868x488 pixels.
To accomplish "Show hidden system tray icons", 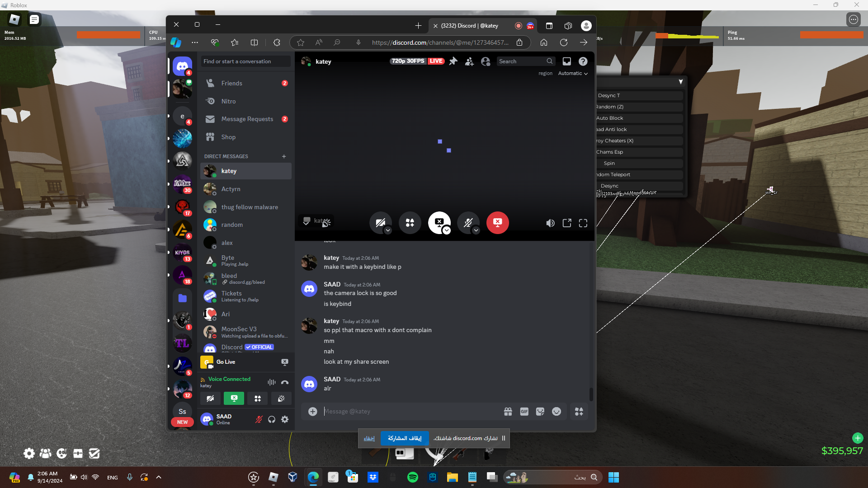I will (x=159, y=477).
